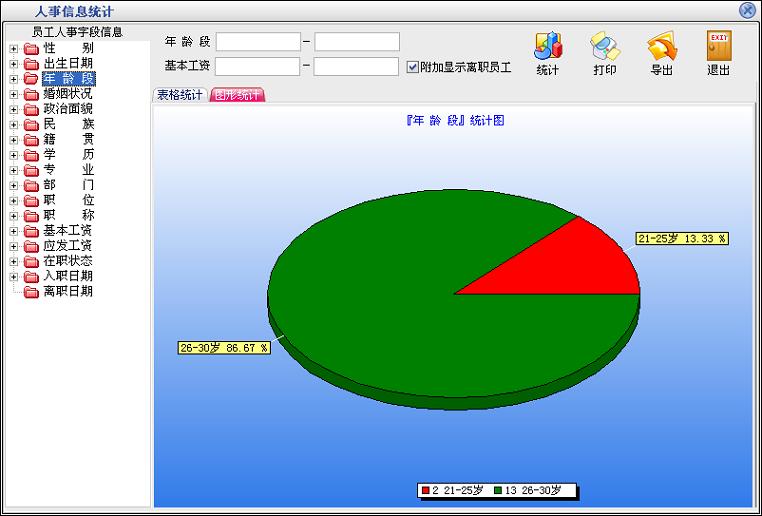Switch to the 图形统计 tab

[237, 95]
